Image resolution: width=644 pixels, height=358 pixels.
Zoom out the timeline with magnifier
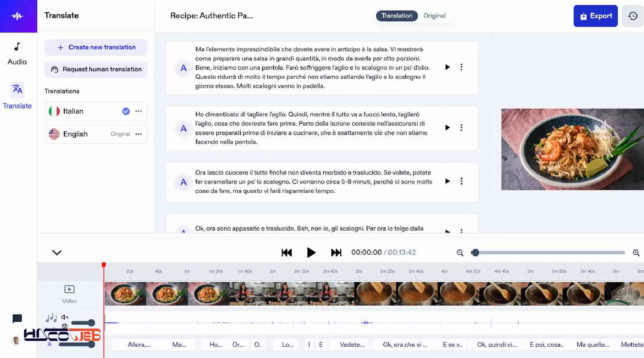[460, 253]
